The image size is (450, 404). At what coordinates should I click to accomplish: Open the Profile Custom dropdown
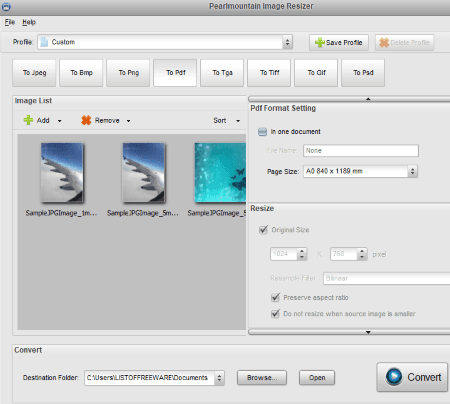click(x=165, y=42)
